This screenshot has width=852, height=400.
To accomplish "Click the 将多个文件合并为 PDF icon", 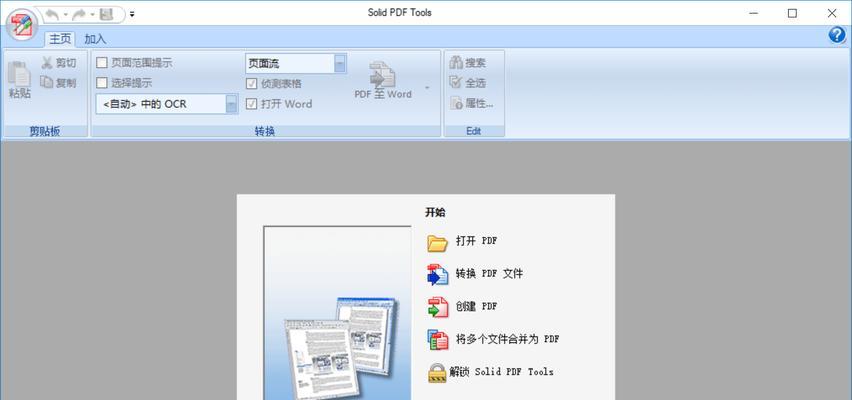I will click(x=437, y=340).
